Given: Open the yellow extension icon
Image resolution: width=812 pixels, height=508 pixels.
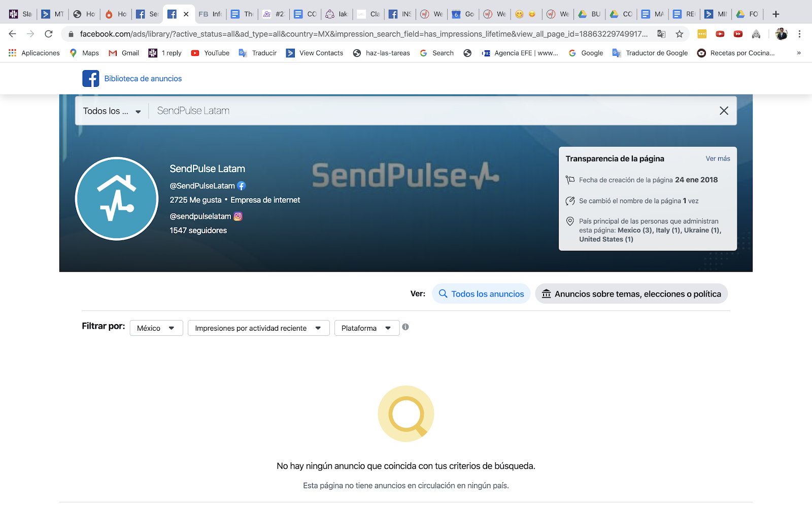Looking at the screenshot, I should (702, 34).
